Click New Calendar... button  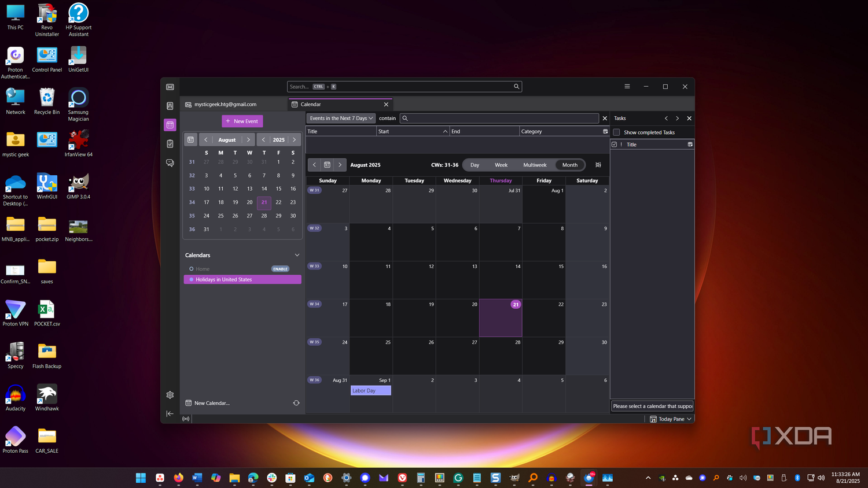[x=207, y=403]
